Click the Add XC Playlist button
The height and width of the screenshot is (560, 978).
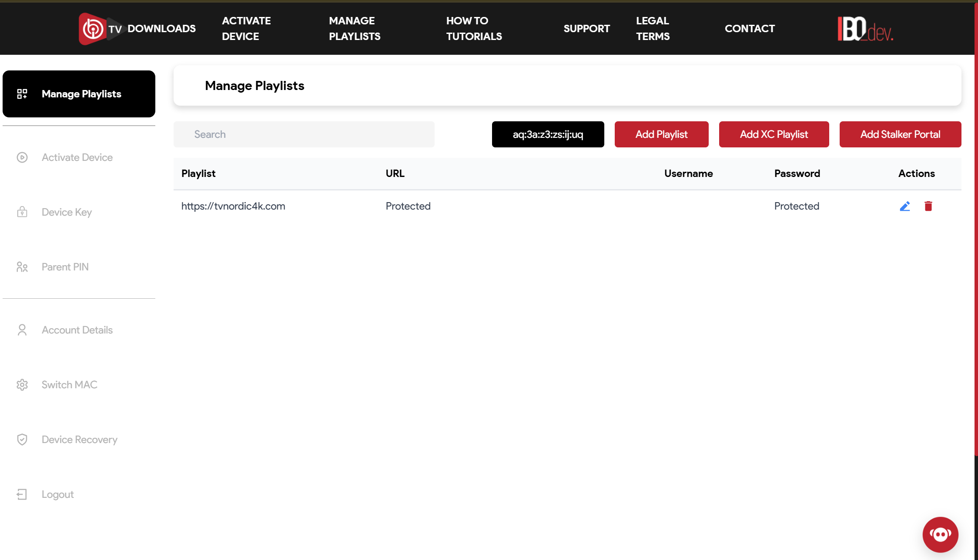click(774, 134)
